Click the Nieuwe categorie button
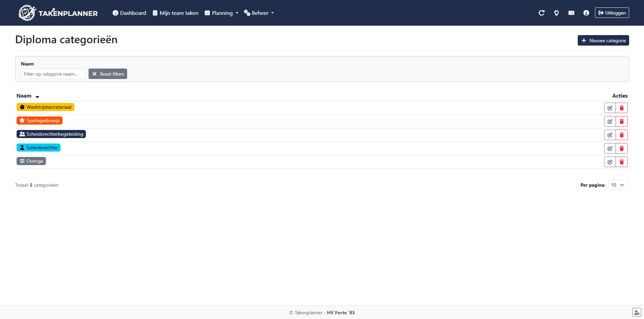 603,41
